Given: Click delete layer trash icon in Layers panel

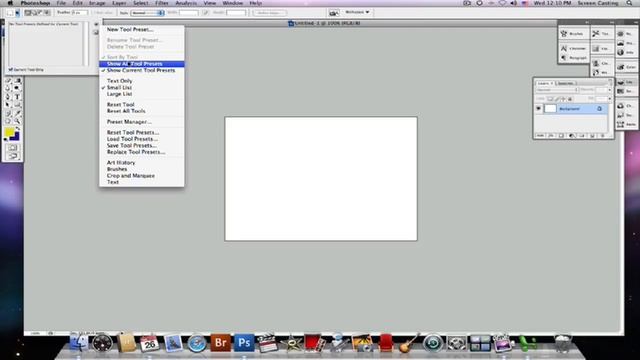Looking at the screenshot, I should click(x=602, y=136).
